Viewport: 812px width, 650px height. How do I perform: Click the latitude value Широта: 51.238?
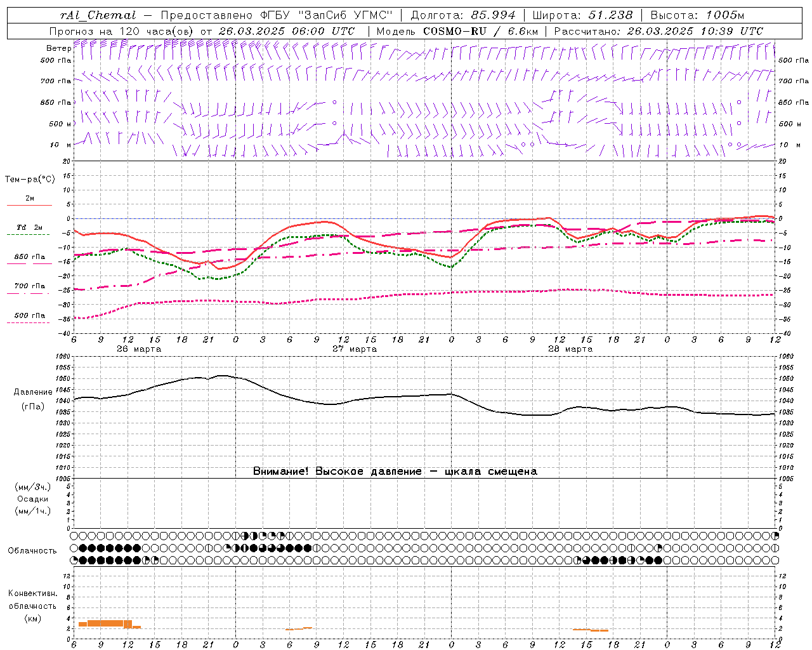584,15
